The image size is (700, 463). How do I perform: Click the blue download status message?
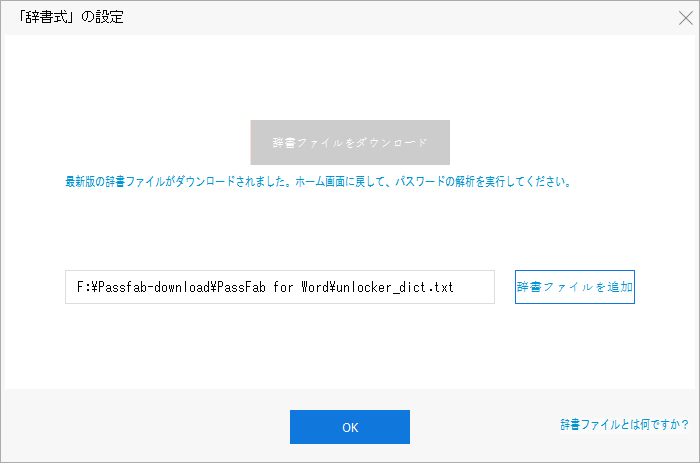tap(318, 183)
